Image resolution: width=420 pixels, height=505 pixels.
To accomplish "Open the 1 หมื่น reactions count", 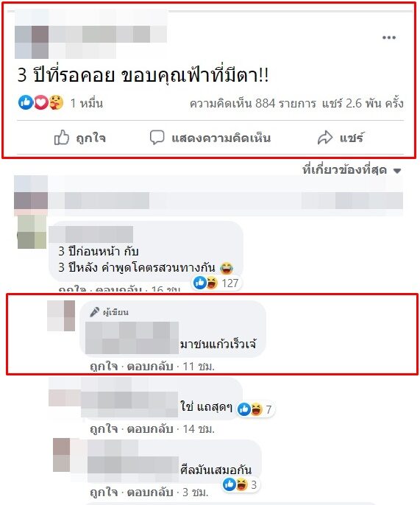I will 87,103.
